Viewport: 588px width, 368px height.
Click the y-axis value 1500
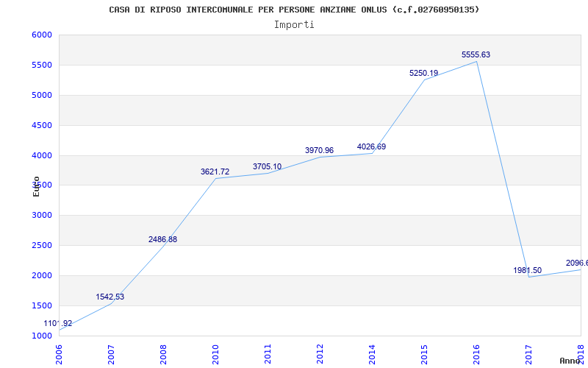[42, 305]
